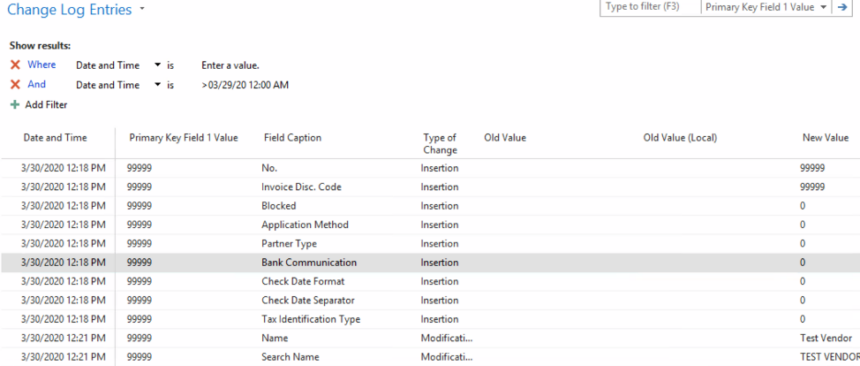Click the Enter a value filter field
Viewport: 860px width, 366px height.
230,65
